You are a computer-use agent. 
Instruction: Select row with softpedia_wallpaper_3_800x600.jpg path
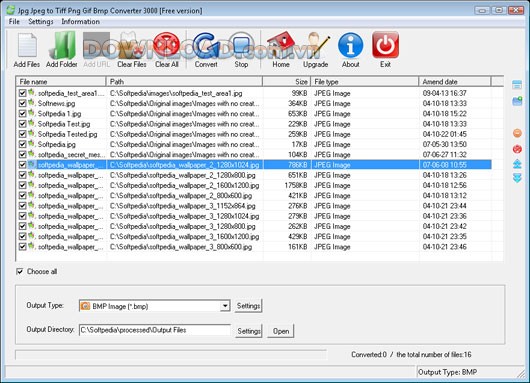point(254,247)
